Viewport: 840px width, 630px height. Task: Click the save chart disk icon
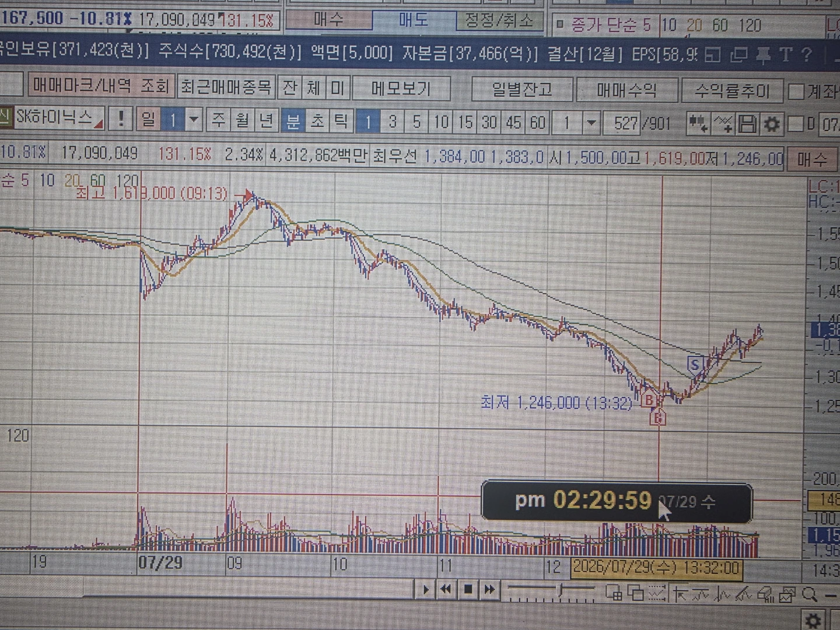[747, 124]
